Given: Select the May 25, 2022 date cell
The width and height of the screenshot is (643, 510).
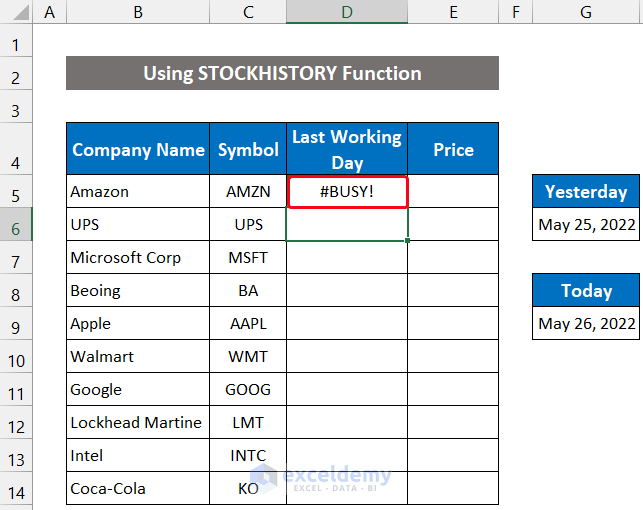Looking at the screenshot, I should (x=586, y=224).
